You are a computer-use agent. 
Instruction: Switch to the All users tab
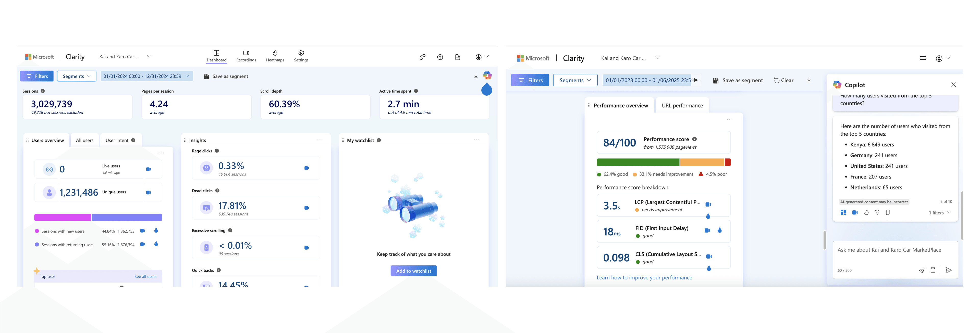click(x=84, y=140)
